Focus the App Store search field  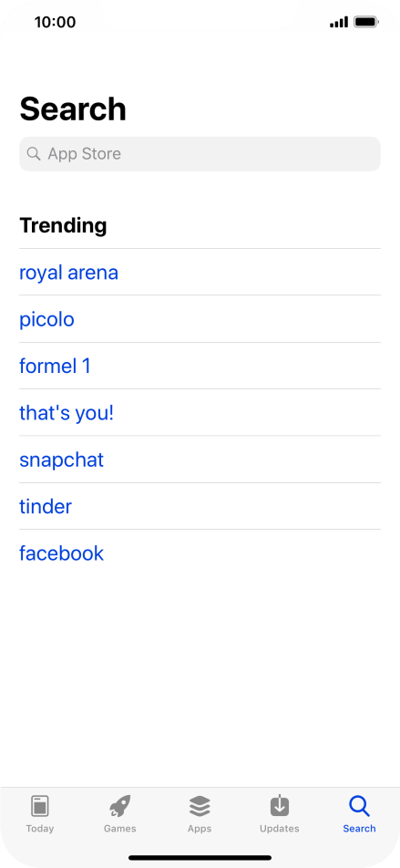pyautogui.click(x=200, y=154)
